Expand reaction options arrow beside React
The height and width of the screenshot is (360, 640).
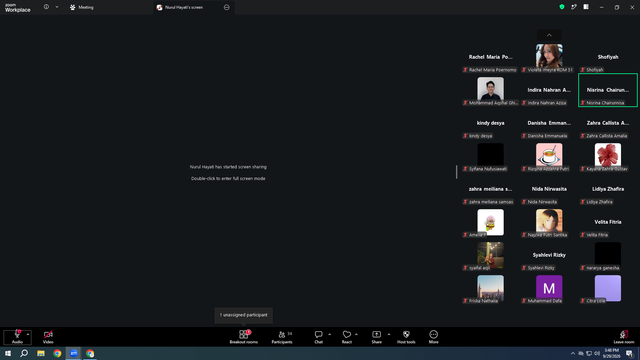tap(356, 334)
